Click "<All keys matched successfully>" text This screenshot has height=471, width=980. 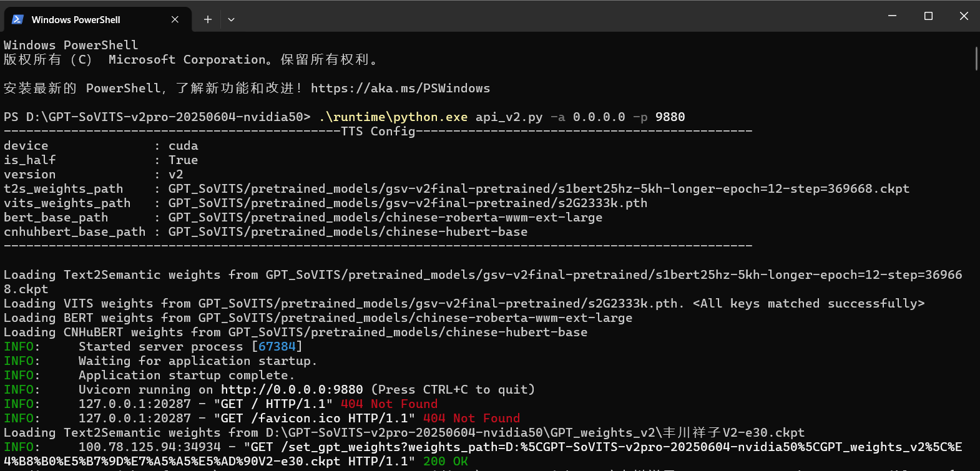click(809, 303)
